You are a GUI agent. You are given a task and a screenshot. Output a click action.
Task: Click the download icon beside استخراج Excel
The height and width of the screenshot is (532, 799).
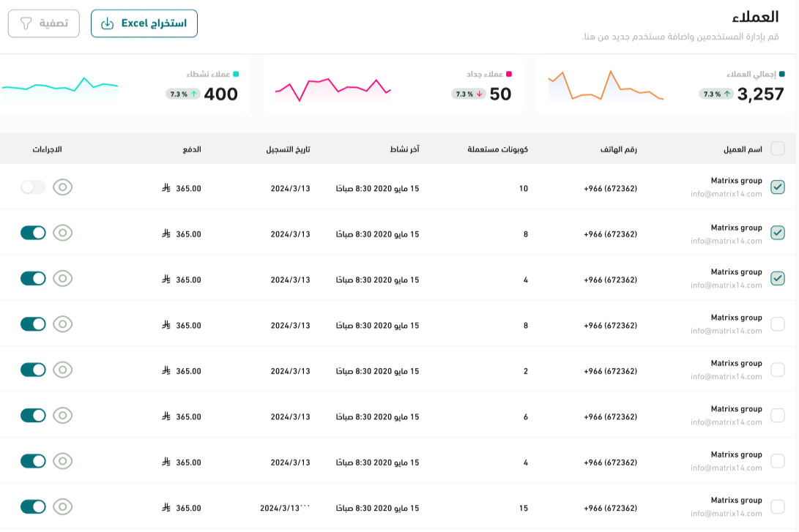pos(107,23)
